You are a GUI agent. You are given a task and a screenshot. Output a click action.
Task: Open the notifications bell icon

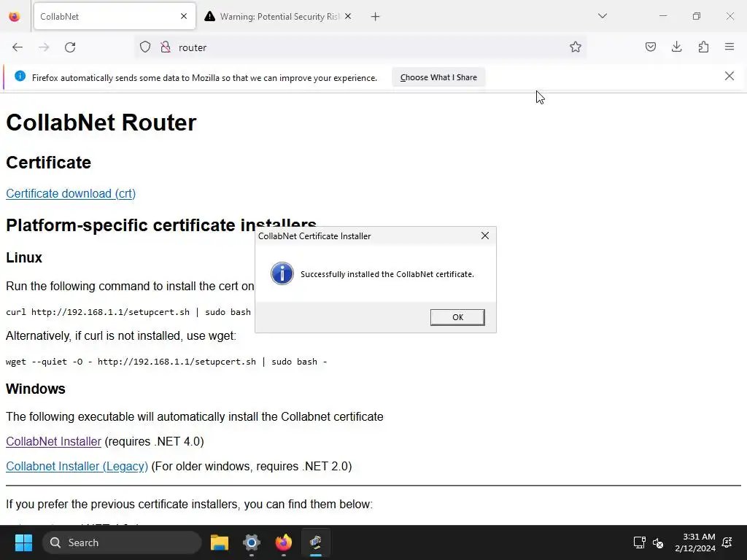point(727,542)
